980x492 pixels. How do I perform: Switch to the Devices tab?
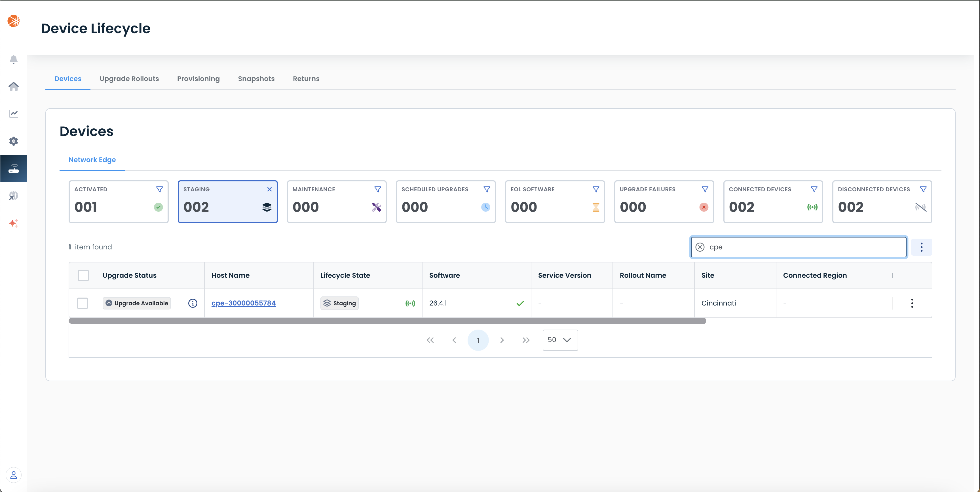tap(68, 79)
